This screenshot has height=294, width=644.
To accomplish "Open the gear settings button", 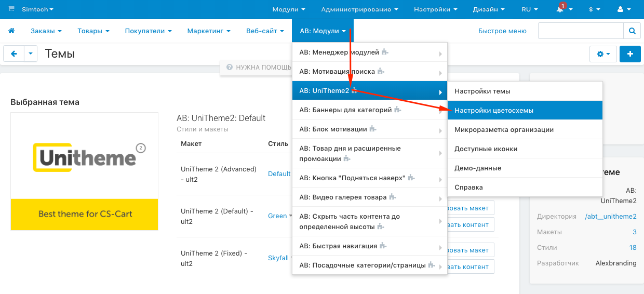I will pos(603,54).
